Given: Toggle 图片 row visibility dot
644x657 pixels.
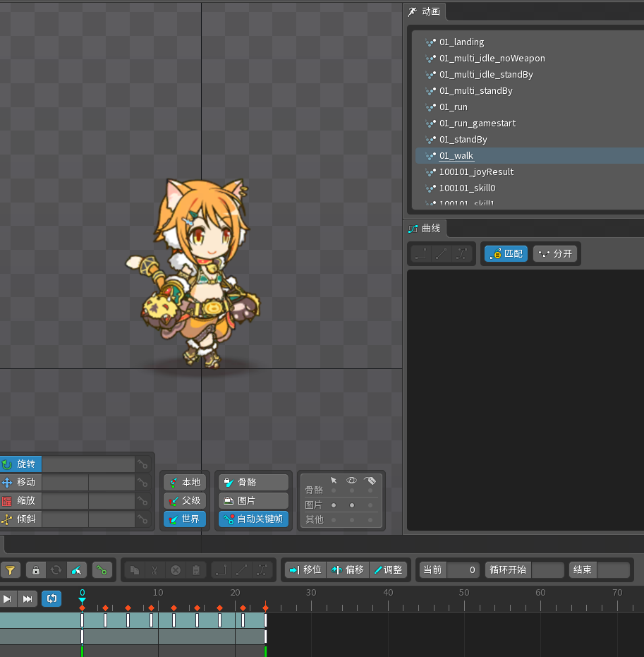Looking at the screenshot, I should [352, 505].
